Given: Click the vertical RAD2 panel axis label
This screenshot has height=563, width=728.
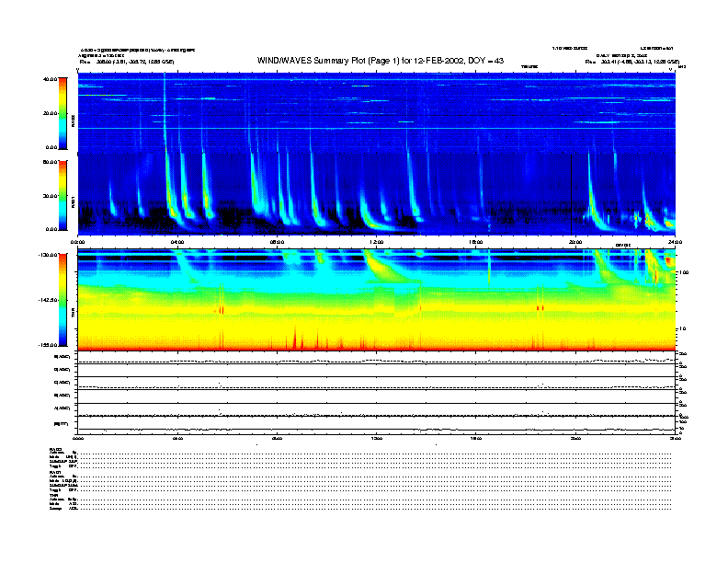Looking at the screenshot, I should point(73,121).
